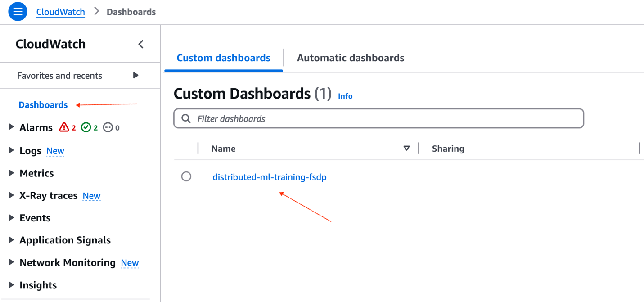Collapse the CloudWatch sidebar using the chevron
The height and width of the screenshot is (302, 644).
(x=141, y=44)
